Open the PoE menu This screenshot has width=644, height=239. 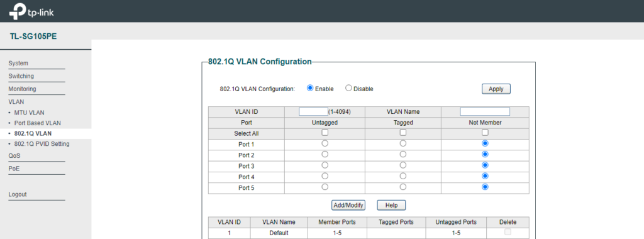pos(14,169)
